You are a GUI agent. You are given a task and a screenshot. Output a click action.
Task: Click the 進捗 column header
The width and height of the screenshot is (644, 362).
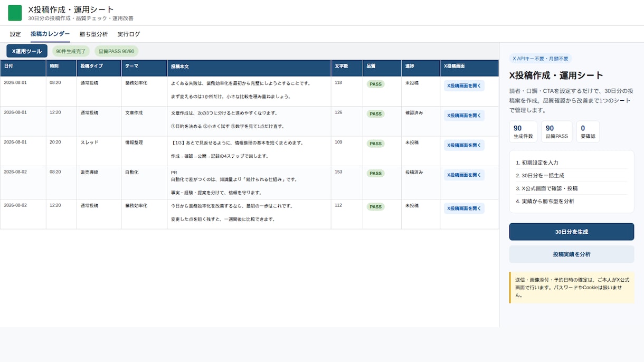[421, 68]
